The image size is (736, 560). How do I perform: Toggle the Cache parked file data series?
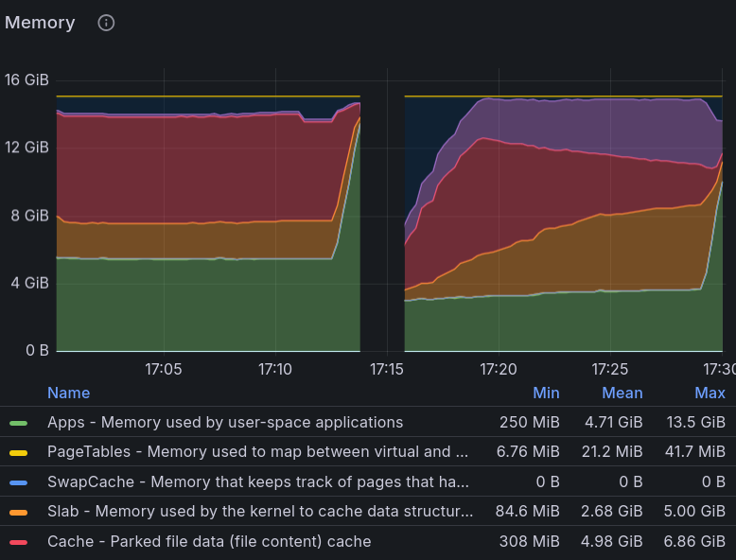point(209,541)
